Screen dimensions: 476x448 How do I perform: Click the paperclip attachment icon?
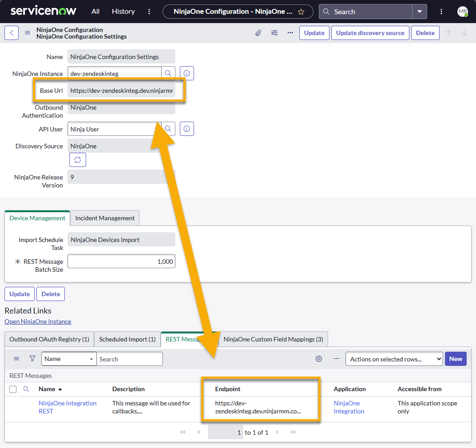[258, 33]
